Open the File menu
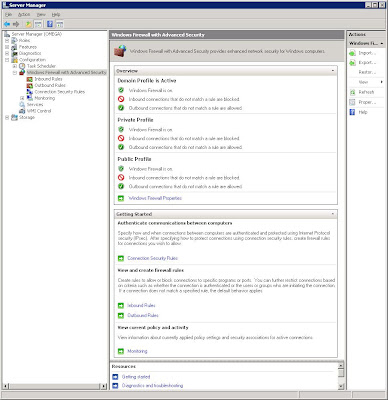 pyautogui.click(x=8, y=14)
